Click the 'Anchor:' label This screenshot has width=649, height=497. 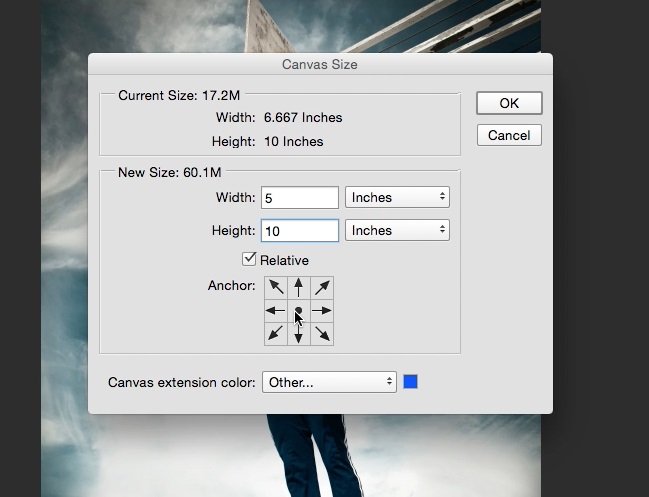click(232, 286)
